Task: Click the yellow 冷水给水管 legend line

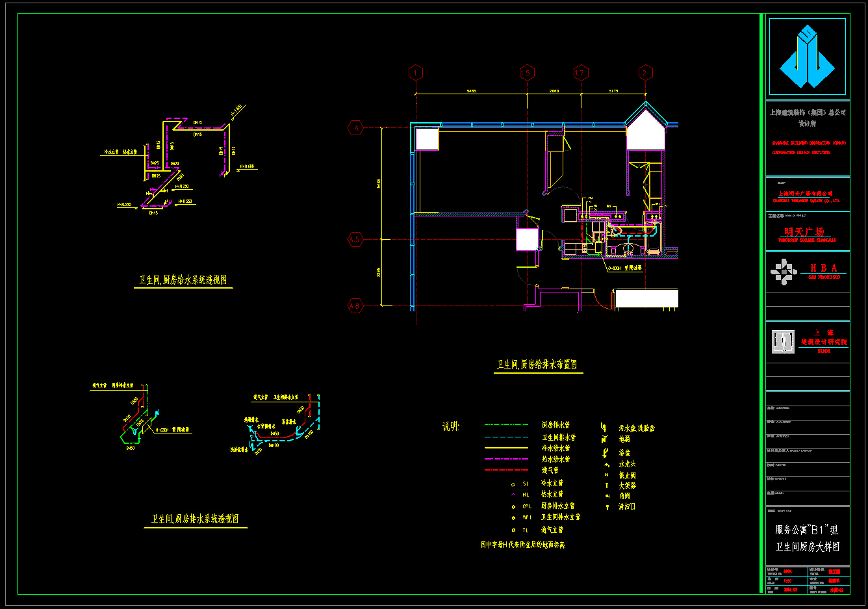Action: (506, 448)
